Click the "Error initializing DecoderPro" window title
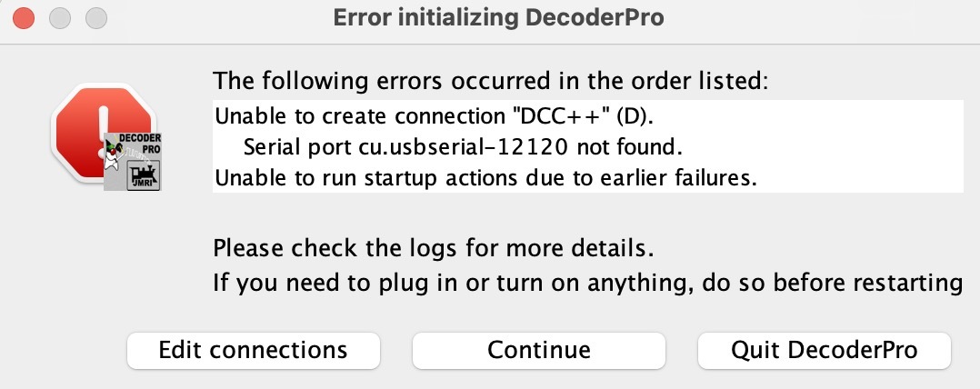This screenshot has width=980, height=389. [498, 18]
